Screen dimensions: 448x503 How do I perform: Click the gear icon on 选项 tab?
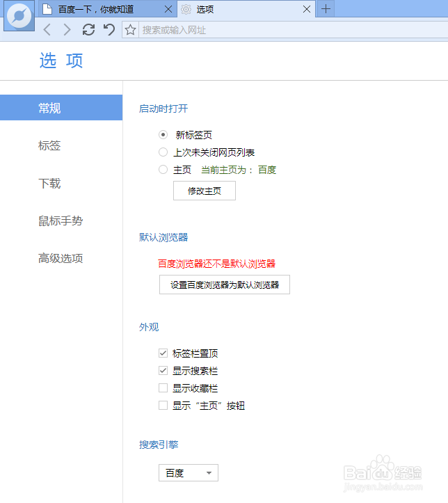pos(186,9)
